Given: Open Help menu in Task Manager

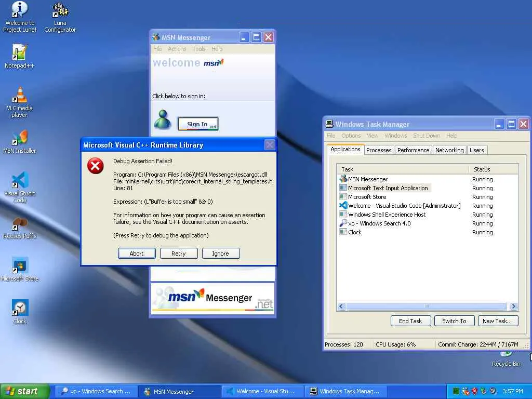Looking at the screenshot, I should 452,136.
